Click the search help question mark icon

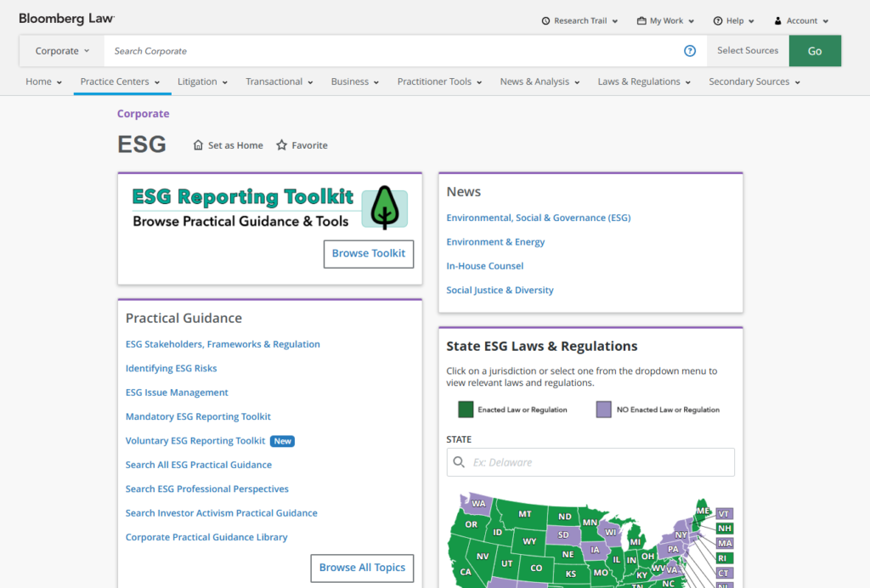[x=690, y=51]
